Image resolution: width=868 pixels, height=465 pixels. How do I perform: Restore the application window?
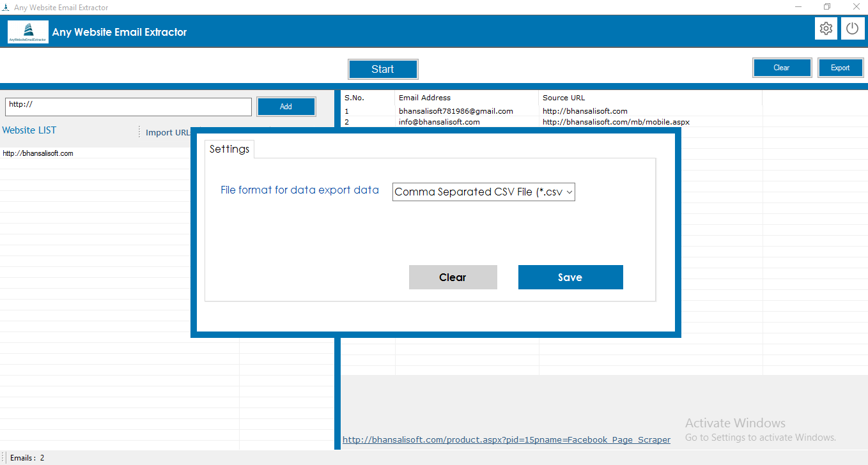(x=826, y=7)
